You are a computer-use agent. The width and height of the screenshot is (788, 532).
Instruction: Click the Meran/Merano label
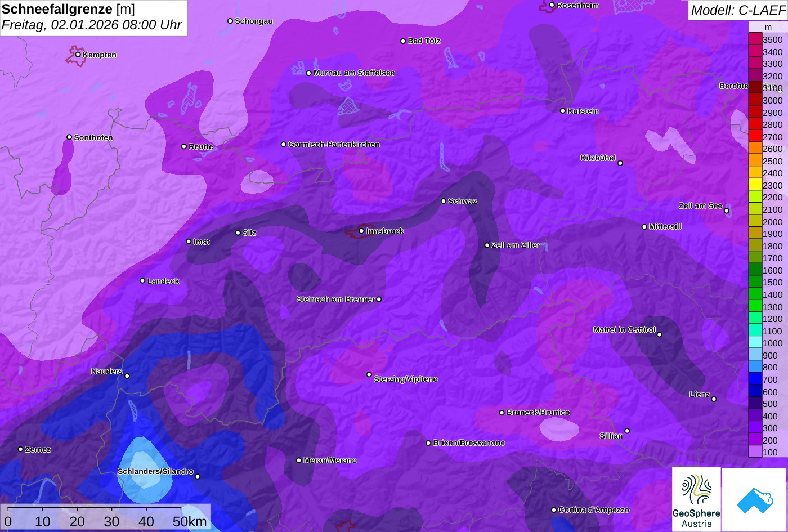pos(330,460)
